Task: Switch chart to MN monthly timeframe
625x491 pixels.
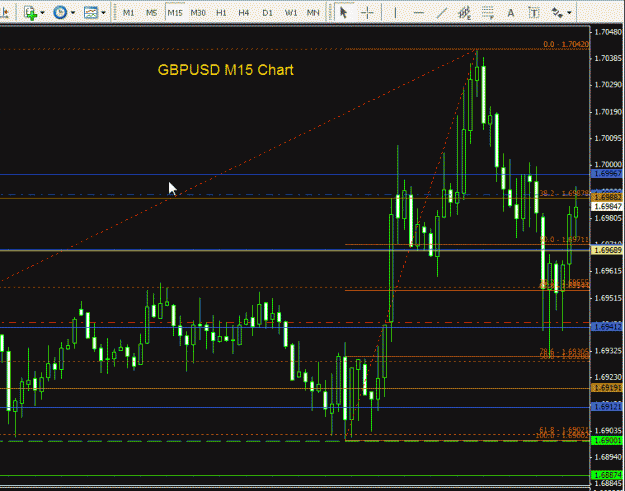Action: tap(313, 13)
